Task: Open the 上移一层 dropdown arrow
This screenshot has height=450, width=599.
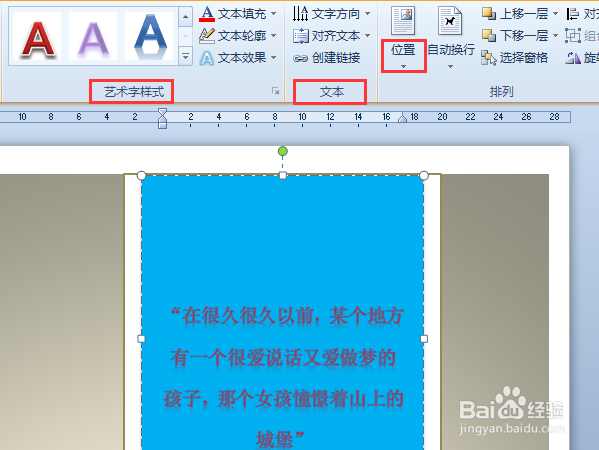Action: coord(555,14)
